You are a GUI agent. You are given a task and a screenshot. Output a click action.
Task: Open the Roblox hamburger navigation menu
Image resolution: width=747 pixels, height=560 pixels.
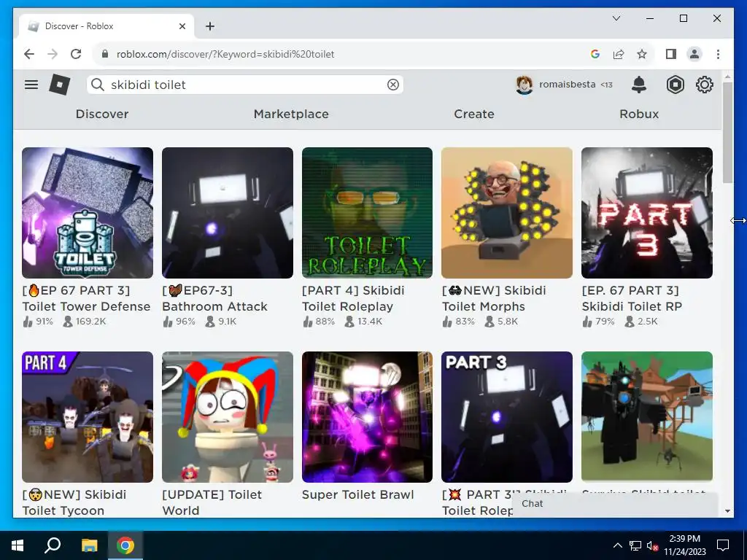(x=31, y=85)
